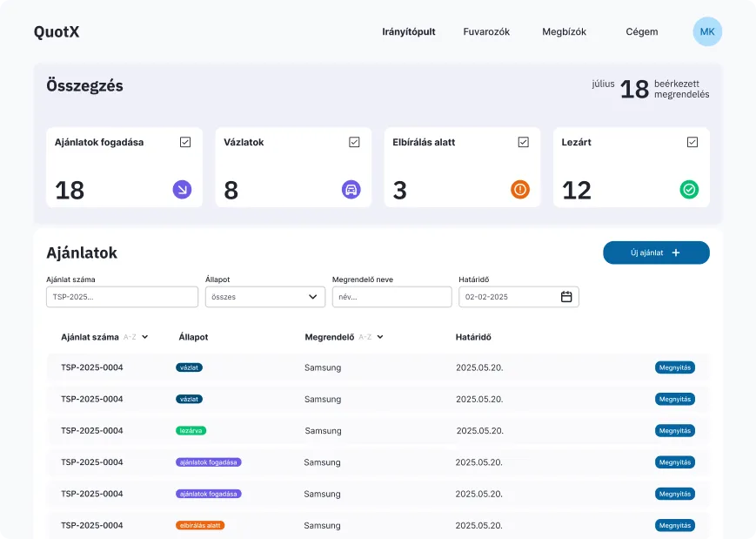Open the Megbízók navigation item
This screenshot has height=539, width=756.
click(564, 32)
